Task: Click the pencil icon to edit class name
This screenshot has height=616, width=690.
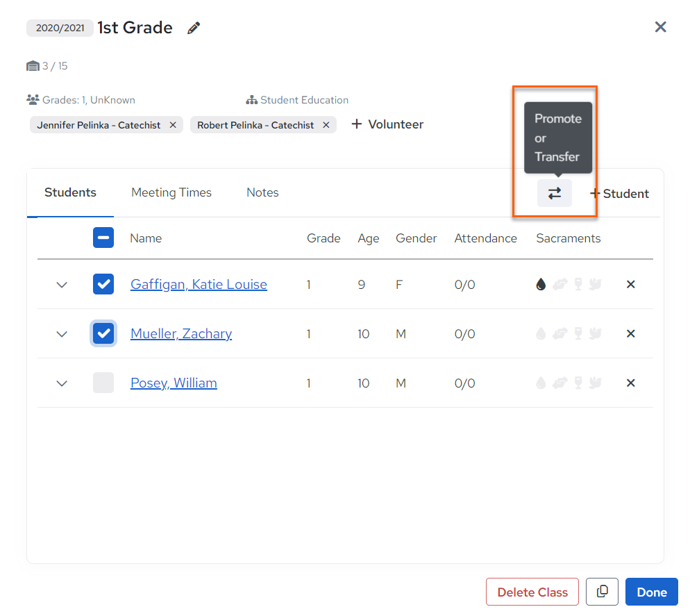Action: (194, 28)
